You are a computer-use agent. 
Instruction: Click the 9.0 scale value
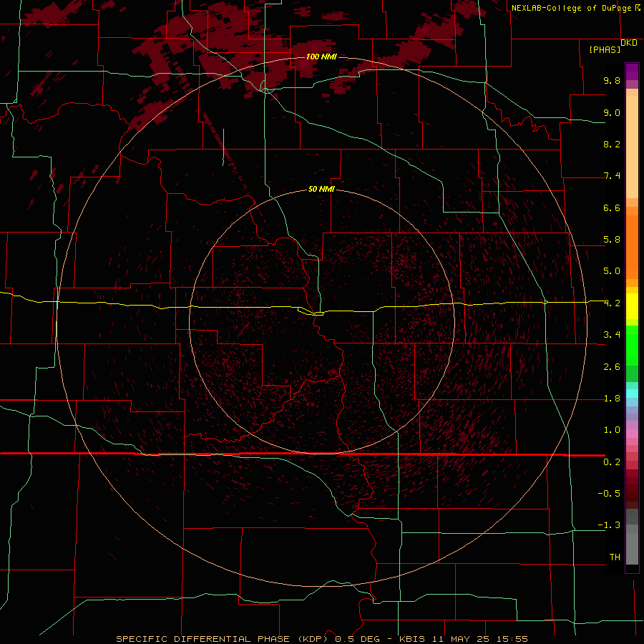click(x=612, y=112)
